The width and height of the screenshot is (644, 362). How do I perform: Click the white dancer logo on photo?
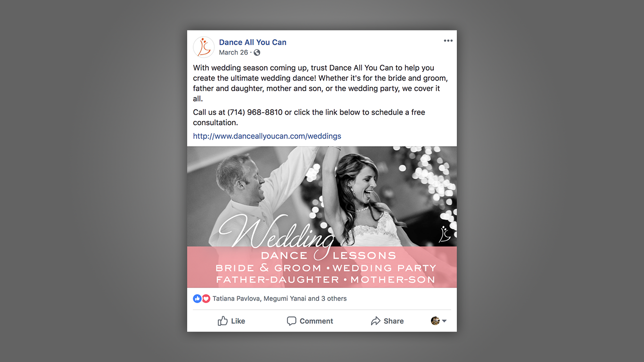(x=445, y=234)
